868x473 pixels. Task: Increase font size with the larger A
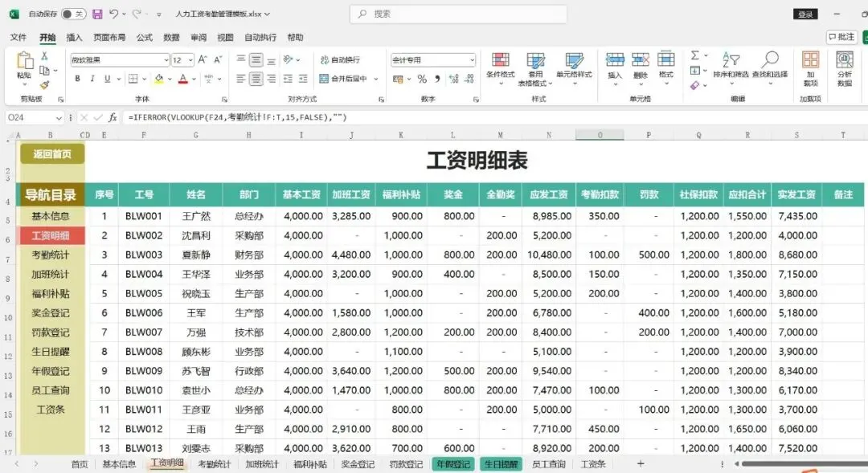202,59
